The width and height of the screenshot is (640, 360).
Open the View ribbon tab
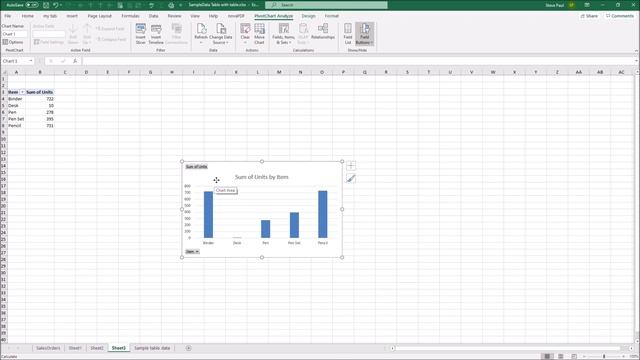coord(195,16)
